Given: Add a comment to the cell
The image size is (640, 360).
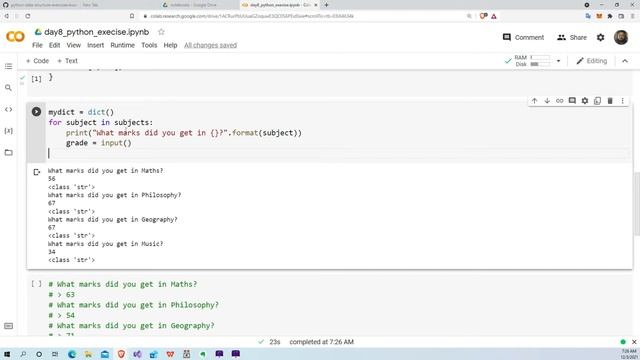Looking at the screenshot, I should click(x=572, y=101).
